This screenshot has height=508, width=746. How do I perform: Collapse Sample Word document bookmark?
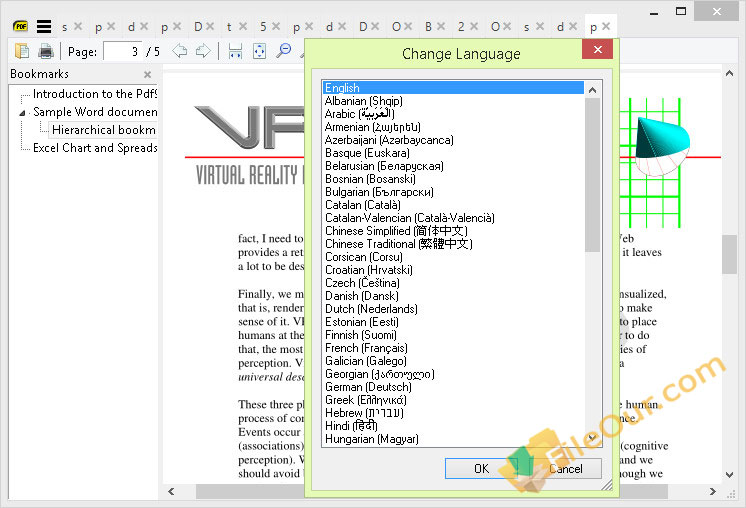[22, 113]
